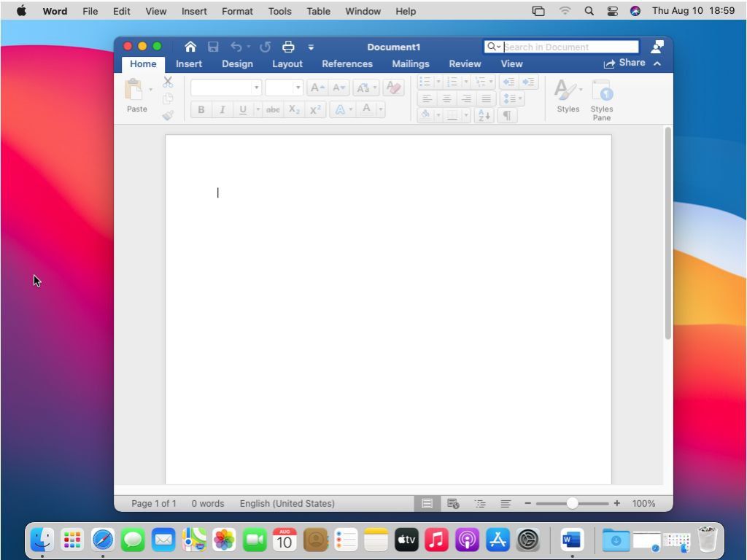The width and height of the screenshot is (747, 560).
Task: Click English (United States) language in status bar
Action: (287, 503)
